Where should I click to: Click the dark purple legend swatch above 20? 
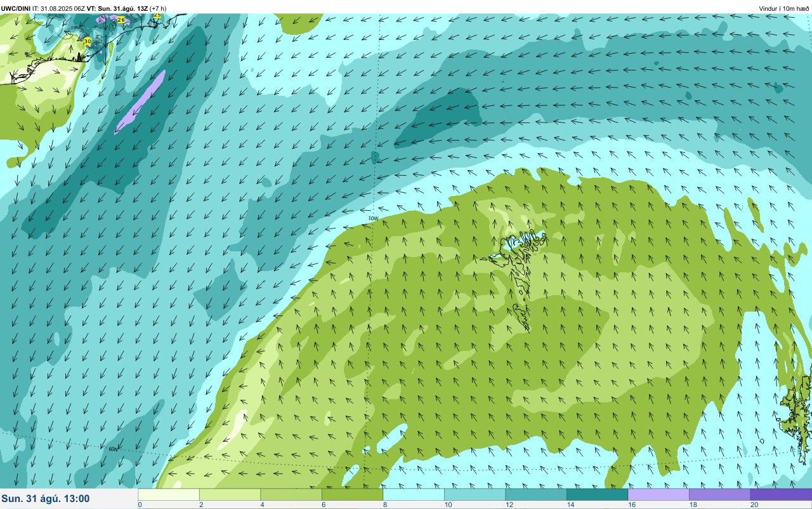coord(781,494)
